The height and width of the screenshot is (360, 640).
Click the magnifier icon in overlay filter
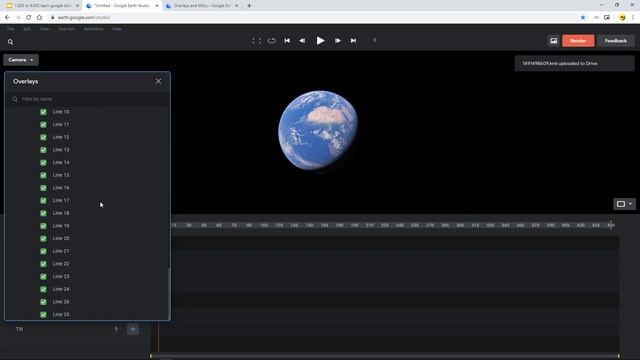[15, 99]
